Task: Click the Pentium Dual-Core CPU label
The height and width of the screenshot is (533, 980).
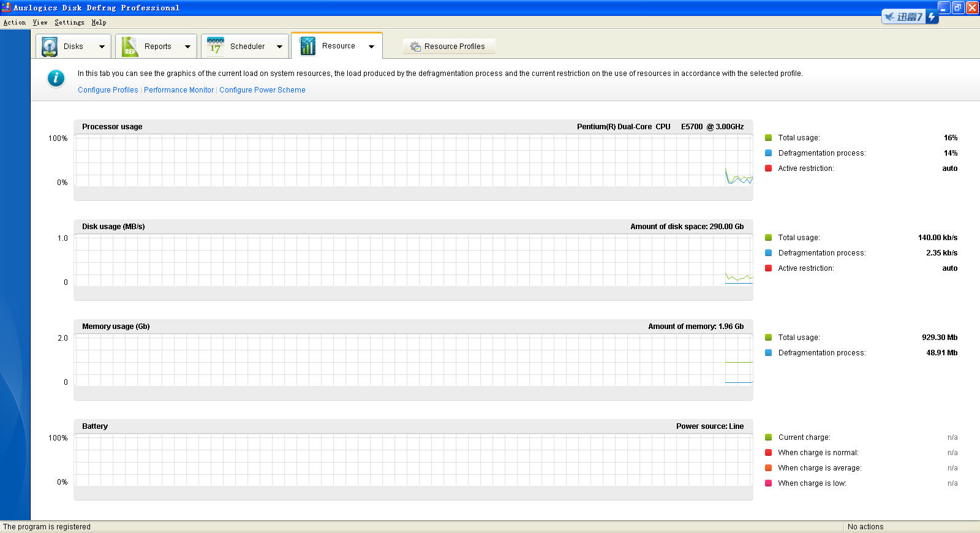Action: [x=660, y=127]
